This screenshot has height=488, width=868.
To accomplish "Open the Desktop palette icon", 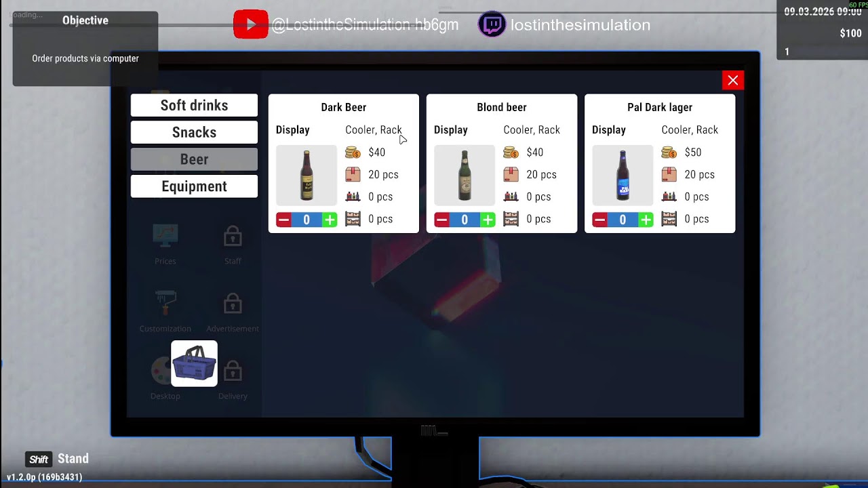I will click(x=161, y=371).
